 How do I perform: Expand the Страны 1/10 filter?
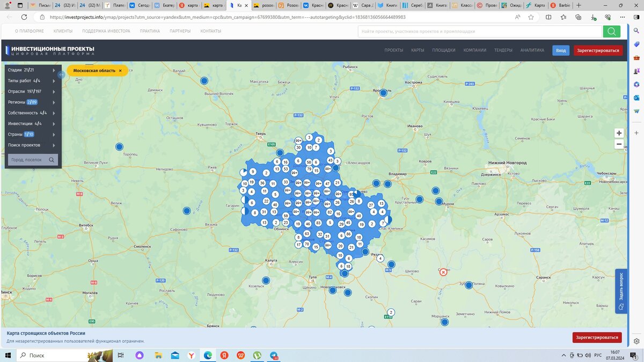pos(32,134)
